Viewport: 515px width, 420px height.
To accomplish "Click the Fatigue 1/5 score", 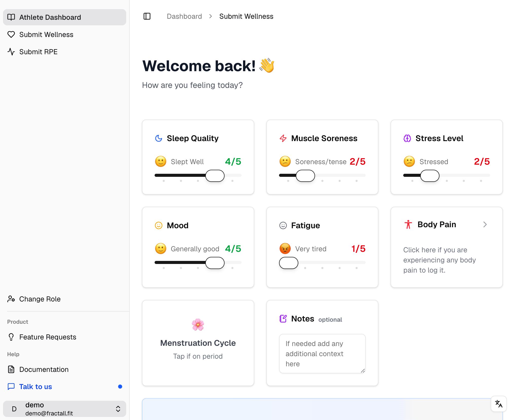I will (x=358, y=249).
